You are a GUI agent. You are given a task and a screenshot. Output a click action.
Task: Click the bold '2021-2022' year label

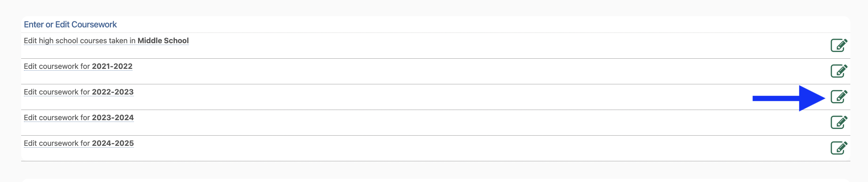(x=112, y=66)
